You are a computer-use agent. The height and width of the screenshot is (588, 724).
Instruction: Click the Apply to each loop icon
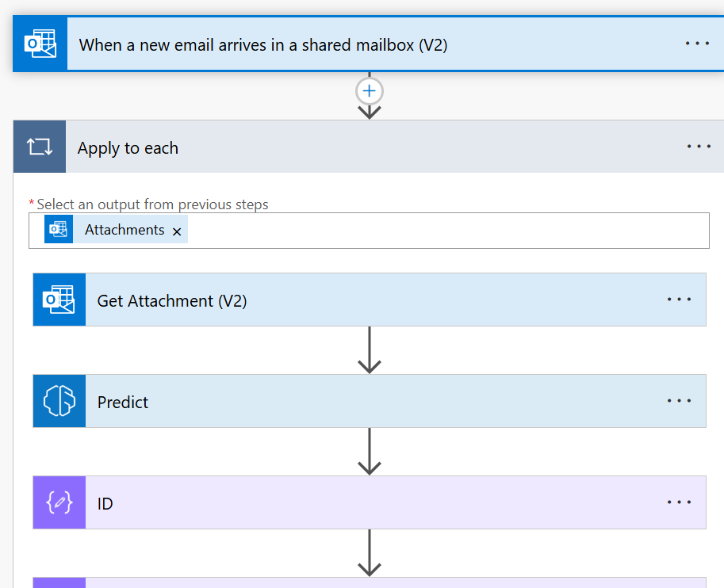coord(40,147)
